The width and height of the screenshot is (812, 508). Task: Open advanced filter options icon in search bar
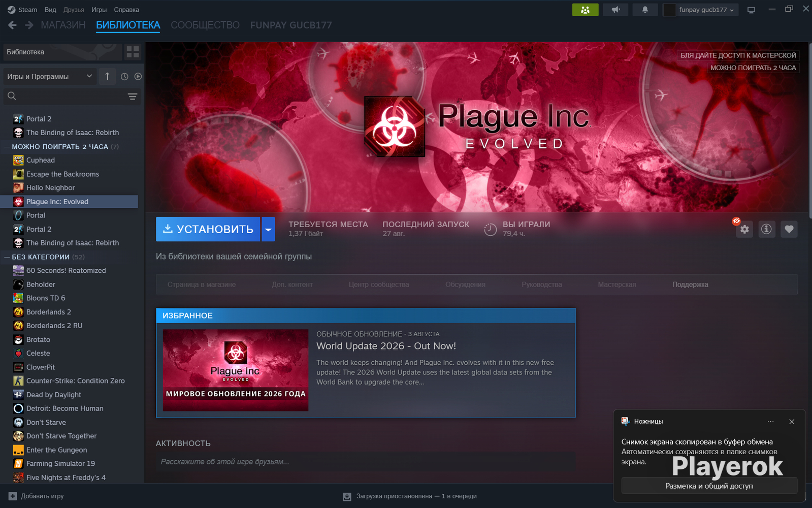[133, 96]
